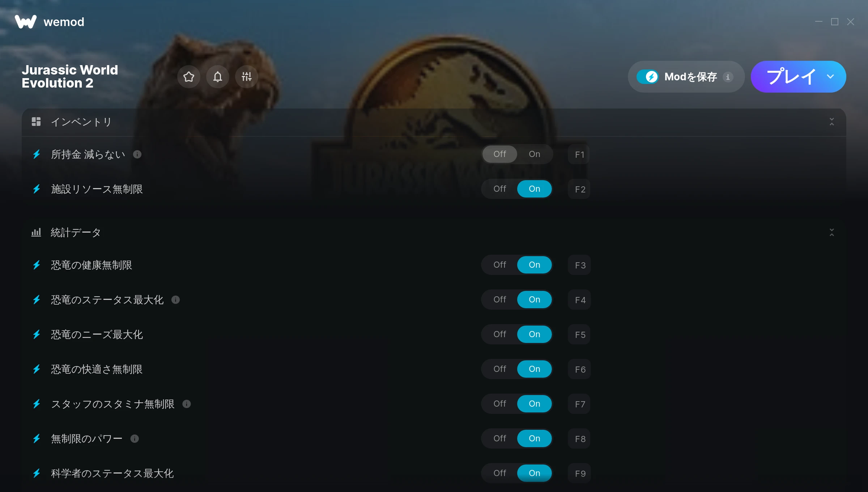
Task: Click info icon next to 所持金 減らない
Action: [x=137, y=154]
